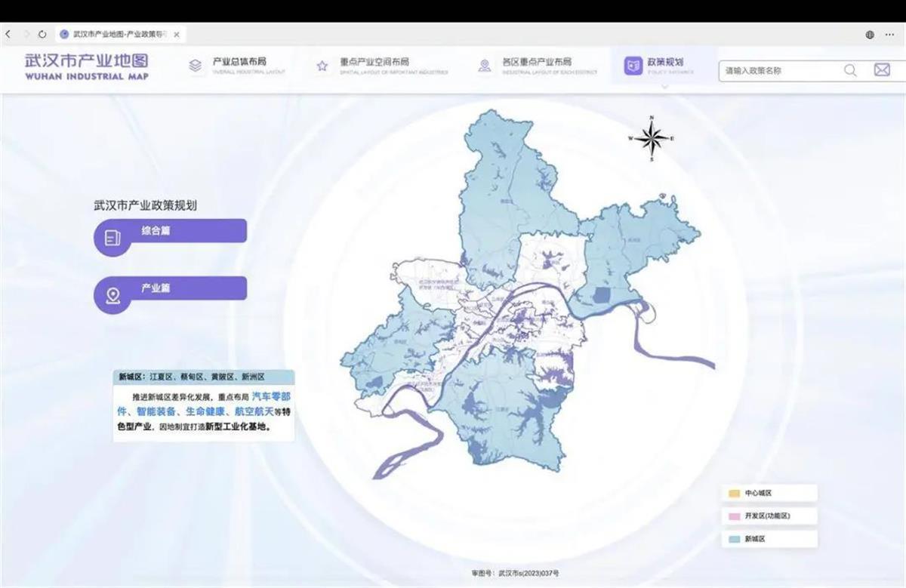906x588 pixels.
Task: Click the document icon inside the 综合篇 button
Action: 113,237
